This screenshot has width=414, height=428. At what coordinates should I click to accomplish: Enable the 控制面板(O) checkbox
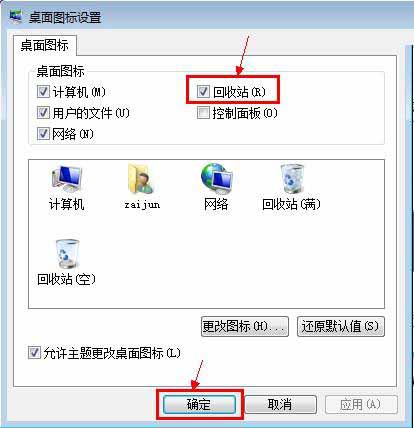[x=203, y=113]
